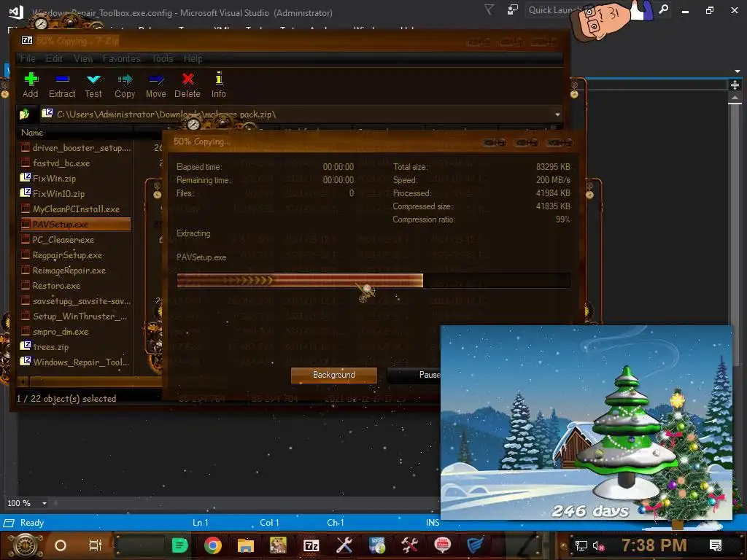
Task: Click the file list horizontal scrollbar
Action: (x=90, y=381)
